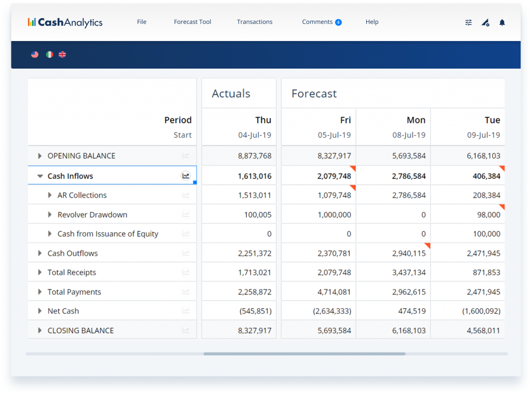This screenshot has height=395, width=532.
Task: Click the CashAnalytics logo
Action: click(x=65, y=22)
